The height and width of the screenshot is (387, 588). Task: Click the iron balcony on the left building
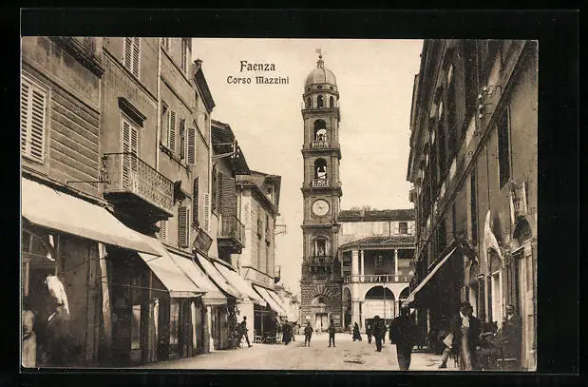pyautogui.click(x=139, y=181)
